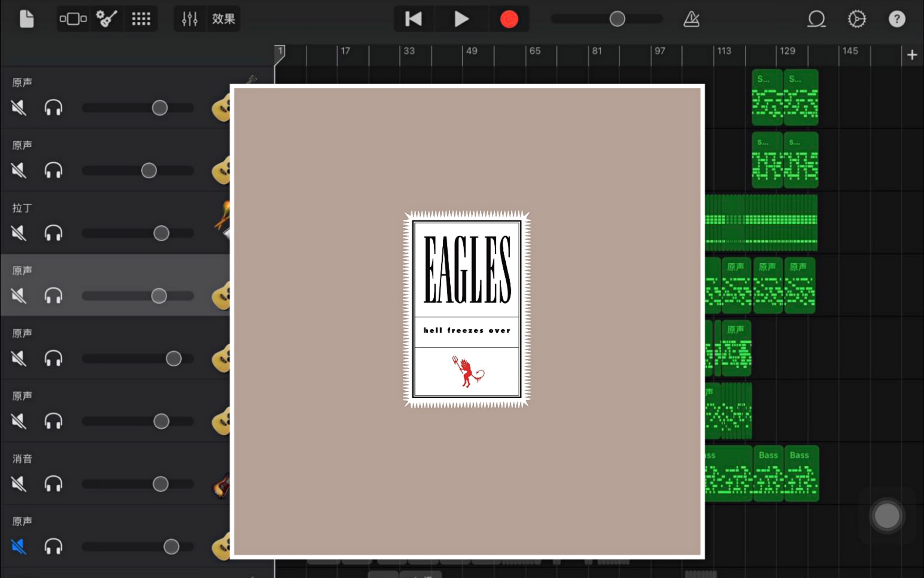Show track controls mixer sliders icon
Viewport: 924px width, 578px height.
tap(190, 19)
